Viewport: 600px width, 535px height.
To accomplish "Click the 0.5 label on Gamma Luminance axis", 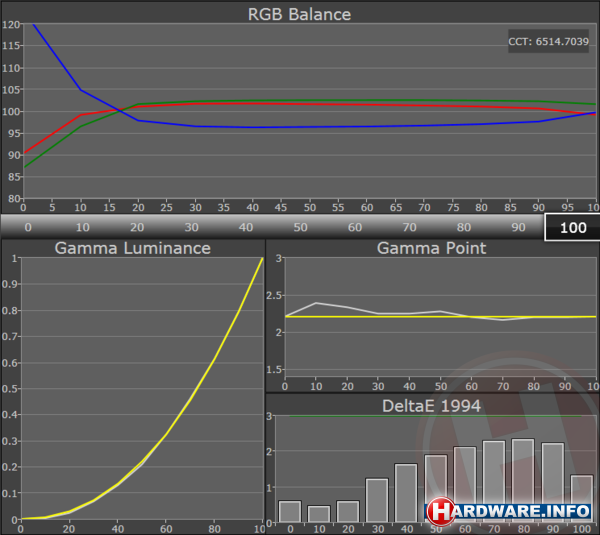I will 9,389.
